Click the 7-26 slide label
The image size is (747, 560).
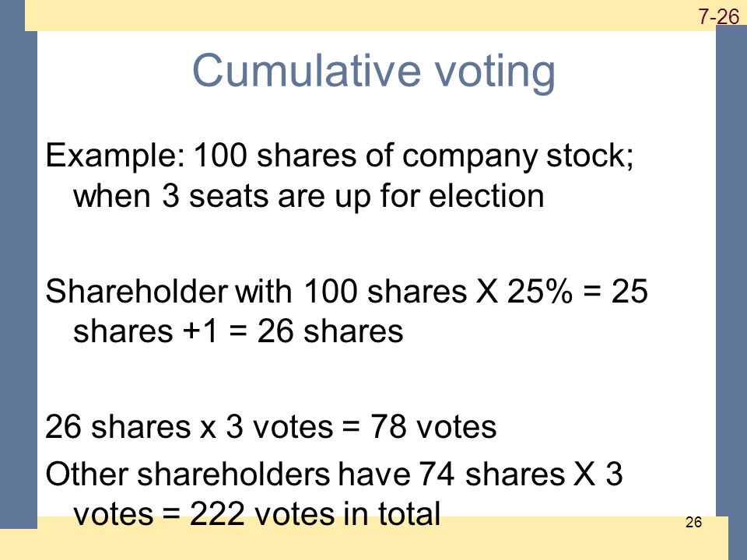(719, 16)
